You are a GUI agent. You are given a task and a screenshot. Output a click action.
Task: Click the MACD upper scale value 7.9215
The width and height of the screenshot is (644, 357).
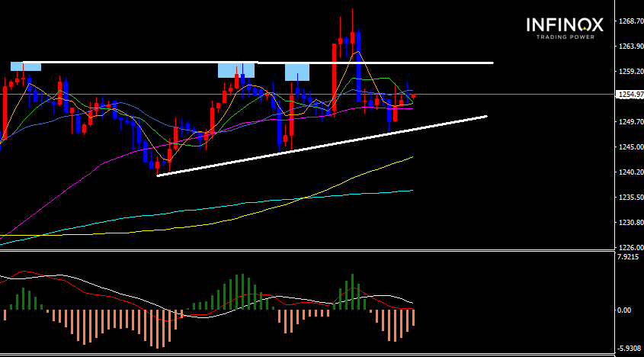(629, 257)
